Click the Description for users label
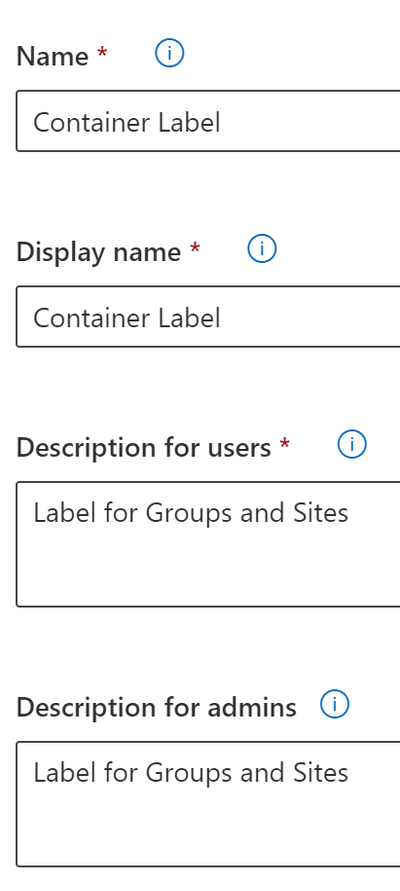 pyautogui.click(x=143, y=448)
